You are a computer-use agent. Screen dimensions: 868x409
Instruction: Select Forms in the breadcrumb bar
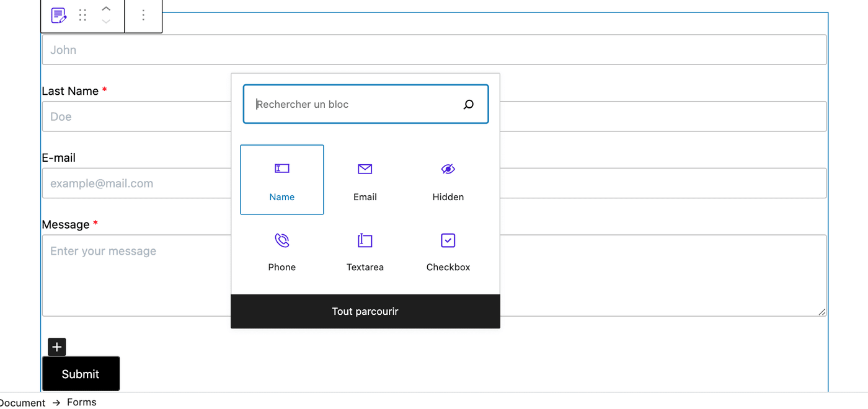pos(81,402)
